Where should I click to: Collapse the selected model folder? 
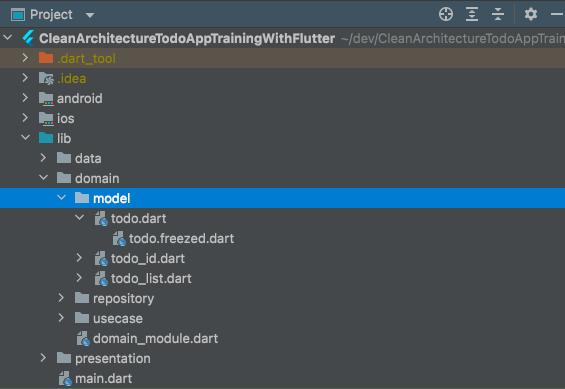[62, 198]
